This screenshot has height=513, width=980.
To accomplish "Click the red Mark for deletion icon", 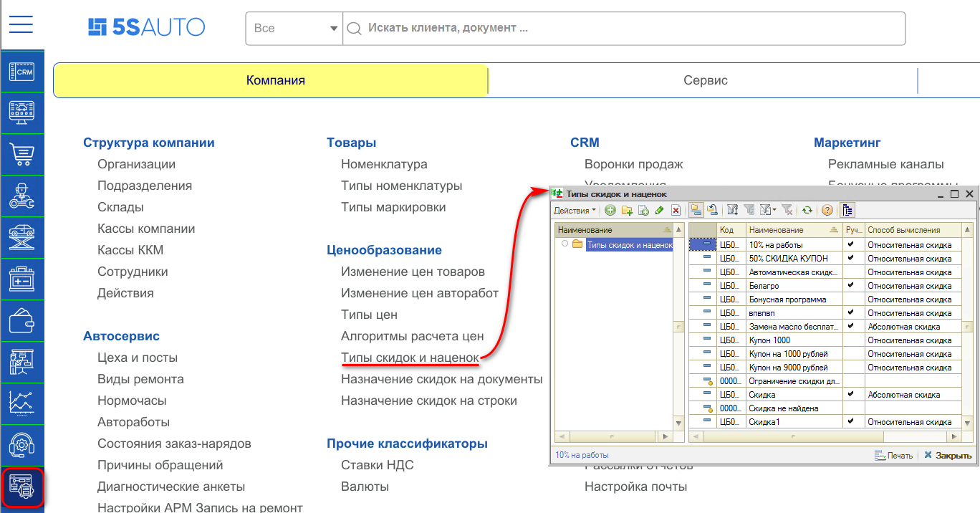I will tap(676, 210).
